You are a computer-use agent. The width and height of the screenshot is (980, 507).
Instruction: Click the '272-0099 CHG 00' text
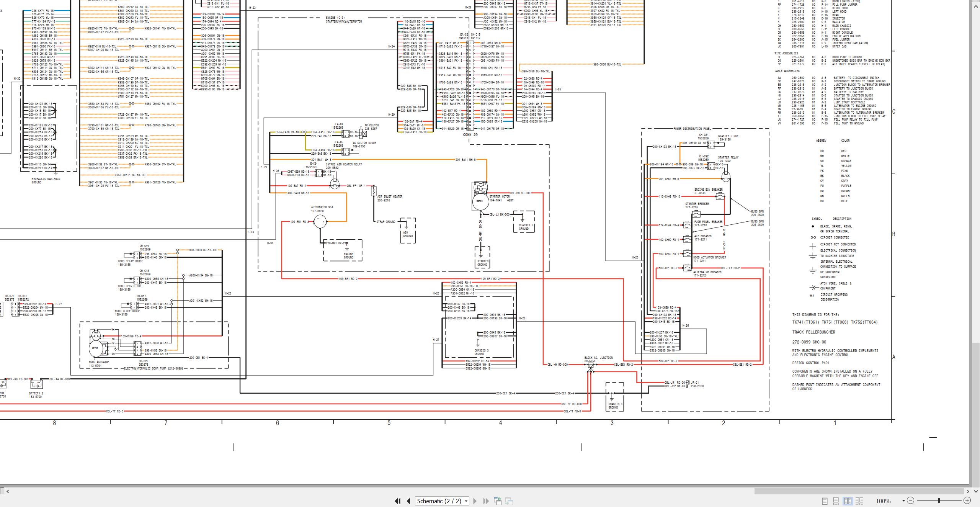809,342
